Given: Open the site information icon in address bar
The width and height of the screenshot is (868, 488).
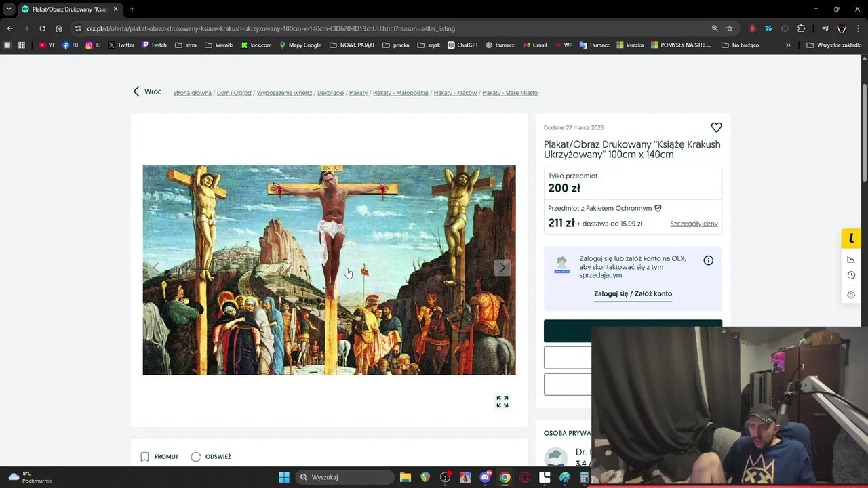Looking at the screenshot, I should click(78, 28).
